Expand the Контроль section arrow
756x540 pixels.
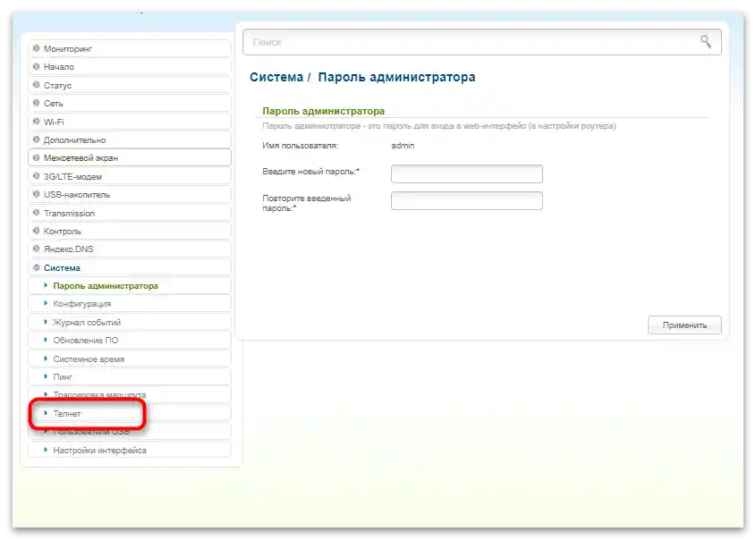click(36, 231)
